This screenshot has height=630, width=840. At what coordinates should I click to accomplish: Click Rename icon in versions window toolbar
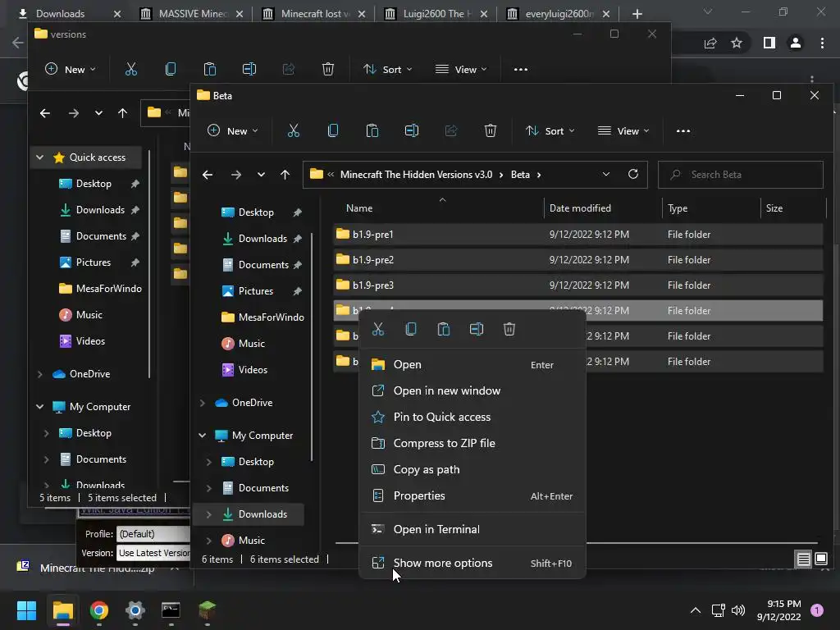(249, 69)
